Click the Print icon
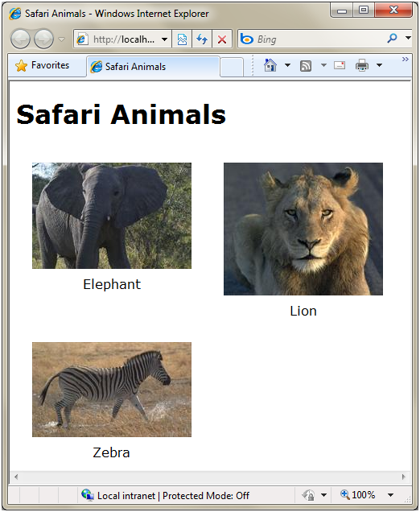The image size is (420, 512). point(362,65)
